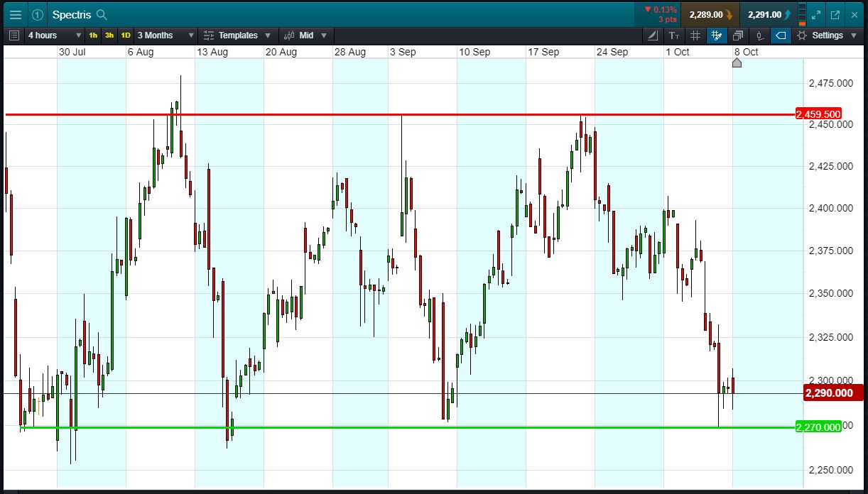Select the 1D quick interval shortcut
The height and width of the screenshot is (494, 868).
[x=125, y=35]
